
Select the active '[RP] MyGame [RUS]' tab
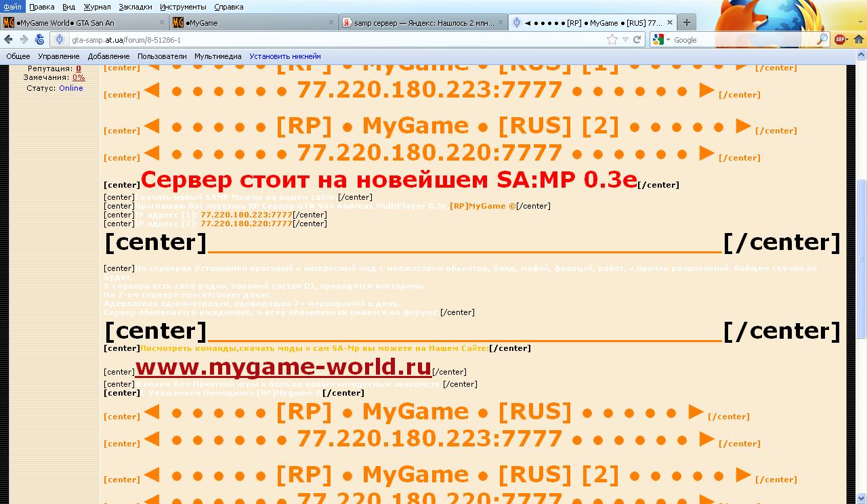coord(592,22)
